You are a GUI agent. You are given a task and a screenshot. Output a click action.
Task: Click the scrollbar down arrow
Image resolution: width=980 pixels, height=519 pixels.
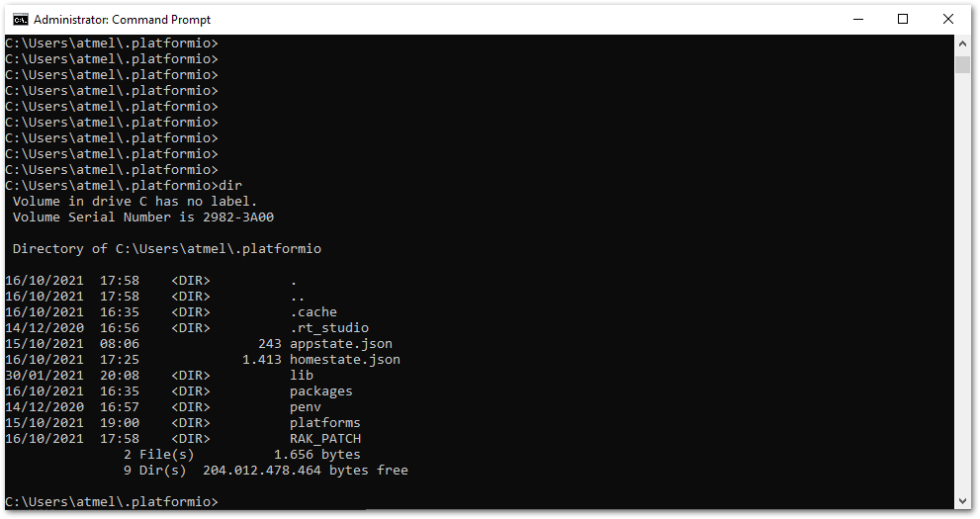[x=962, y=501]
